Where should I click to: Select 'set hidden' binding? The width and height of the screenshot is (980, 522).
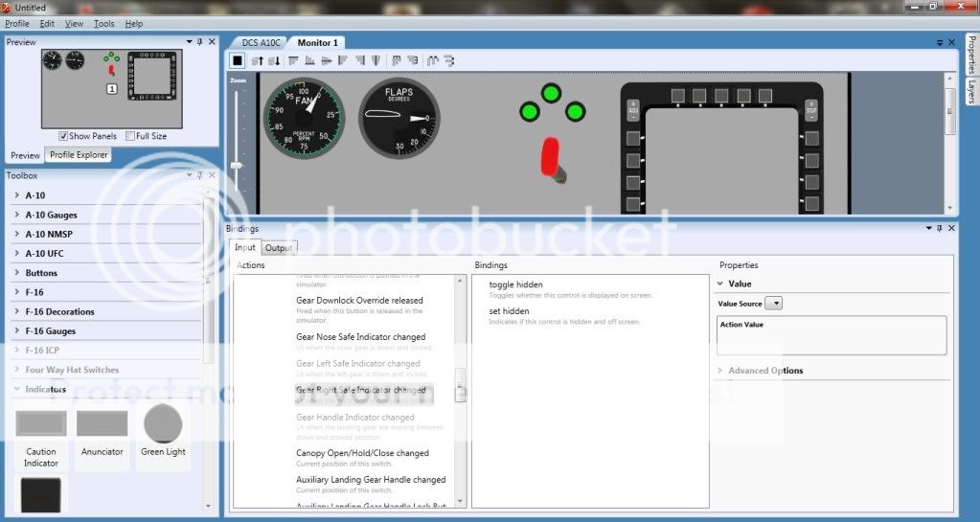[509, 310]
